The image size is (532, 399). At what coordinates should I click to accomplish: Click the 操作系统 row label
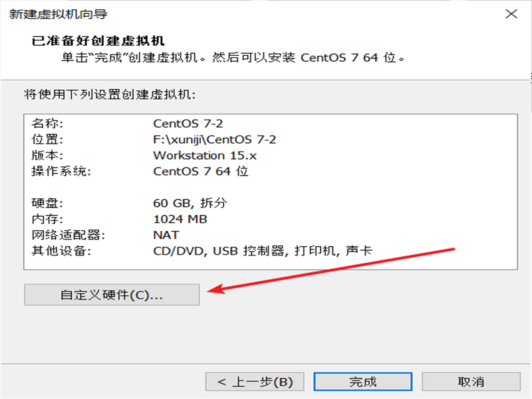(x=61, y=172)
